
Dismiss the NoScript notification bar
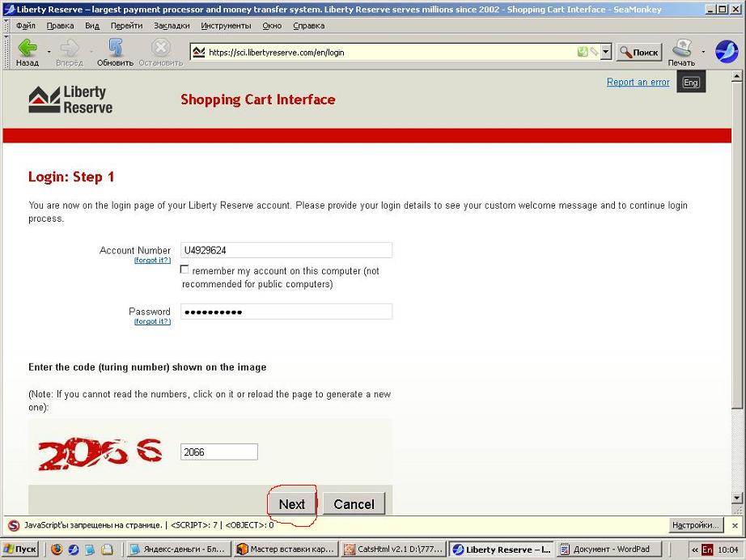pyautogui.click(x=735, y=526)
